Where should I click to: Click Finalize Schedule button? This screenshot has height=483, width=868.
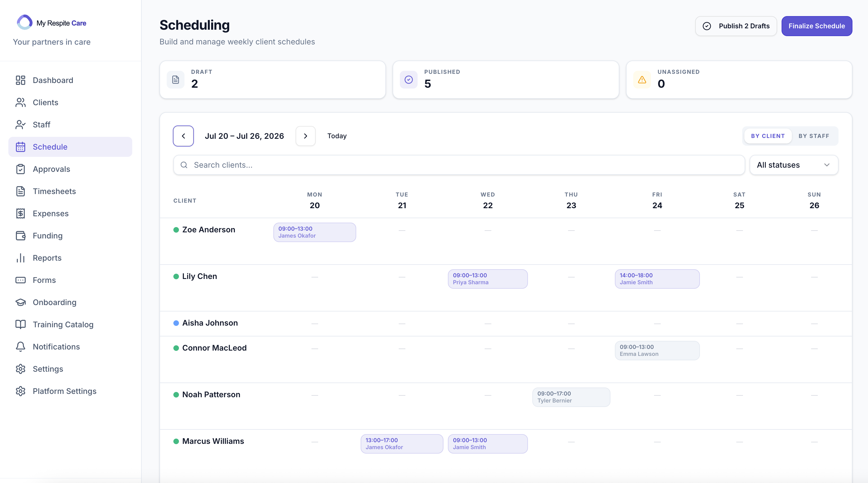[x=817, y=26]
